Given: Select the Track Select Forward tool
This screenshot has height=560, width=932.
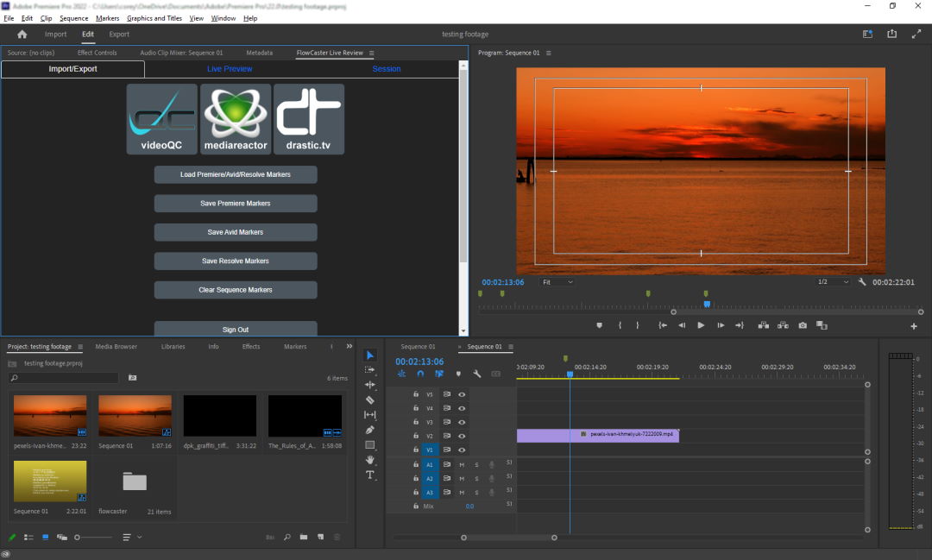Looking at the screenshot, I should coord(369,370).
